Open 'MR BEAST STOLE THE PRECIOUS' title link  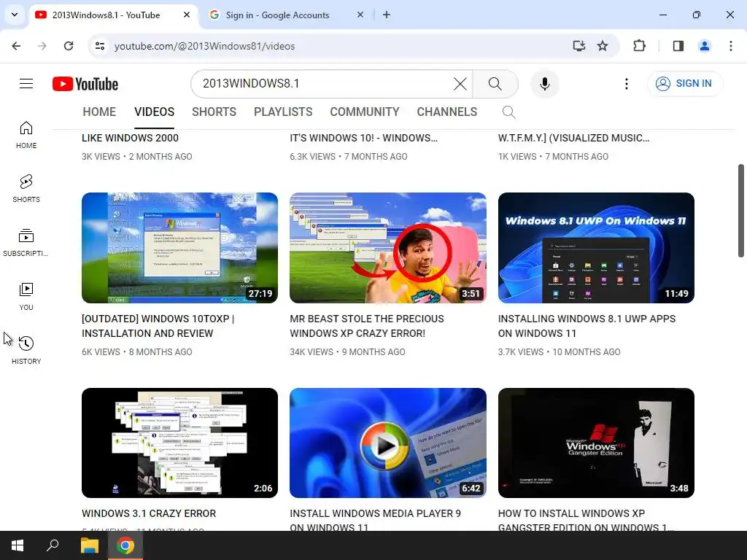point(367,326)
